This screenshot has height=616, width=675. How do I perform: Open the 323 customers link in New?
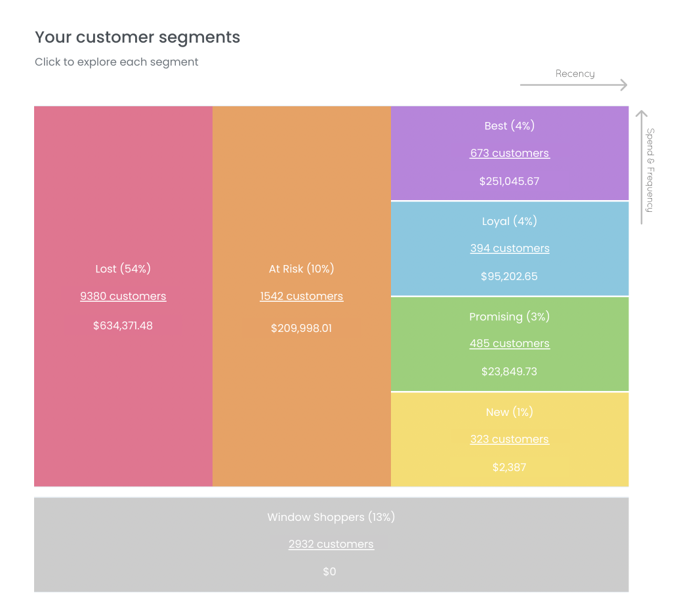pyautogui.click(x=510, y=440)
